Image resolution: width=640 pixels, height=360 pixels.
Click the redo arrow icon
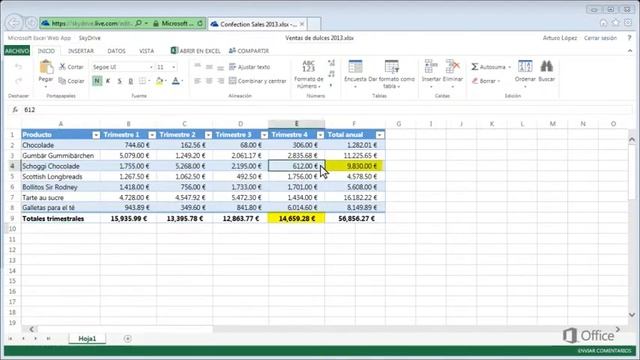tap(18, 81)
